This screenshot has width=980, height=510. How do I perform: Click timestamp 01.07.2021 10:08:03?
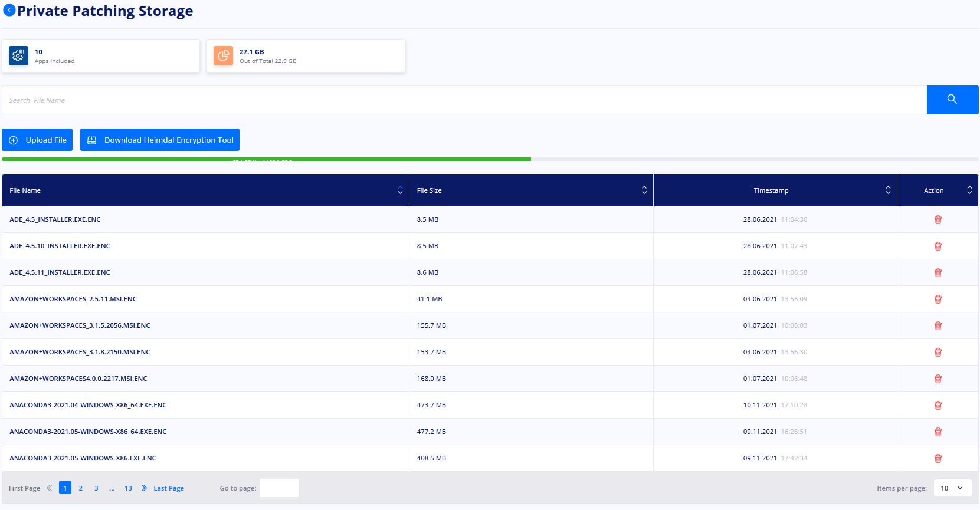775,325
